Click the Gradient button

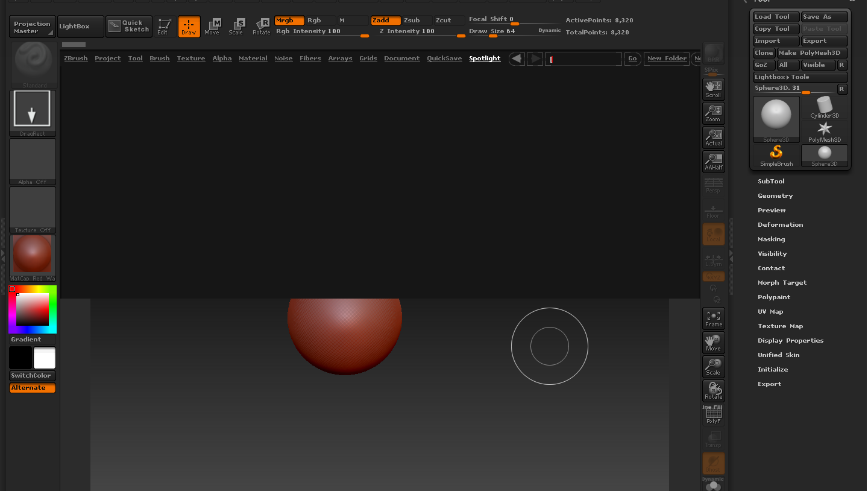pos(33,340)
